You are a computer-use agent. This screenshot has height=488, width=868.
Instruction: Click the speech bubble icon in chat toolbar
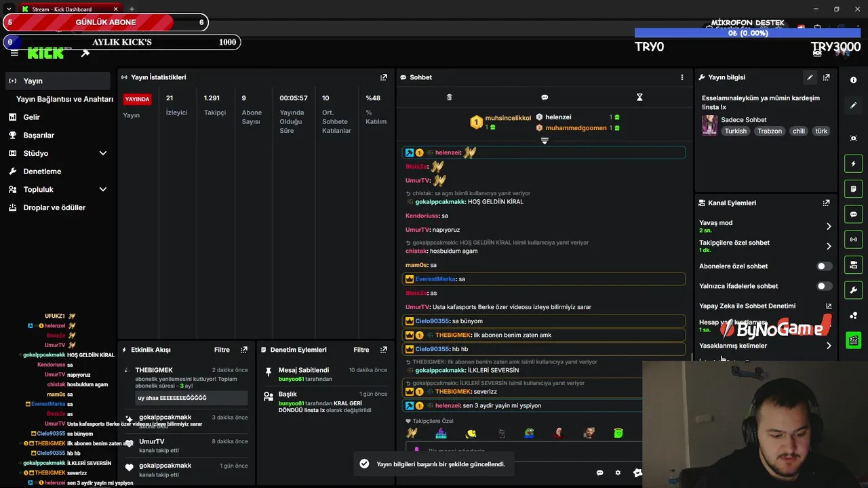[545, 98]
